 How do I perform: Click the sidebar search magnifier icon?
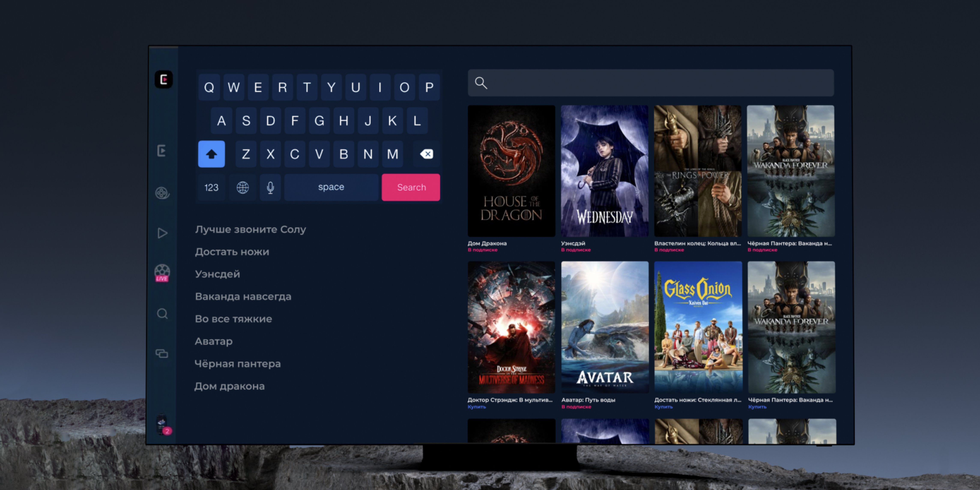163,314
